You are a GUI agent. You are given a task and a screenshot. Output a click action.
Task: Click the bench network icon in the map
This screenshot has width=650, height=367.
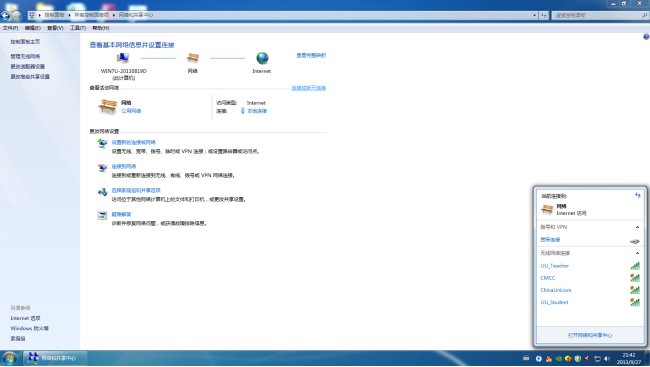(193, 58)
